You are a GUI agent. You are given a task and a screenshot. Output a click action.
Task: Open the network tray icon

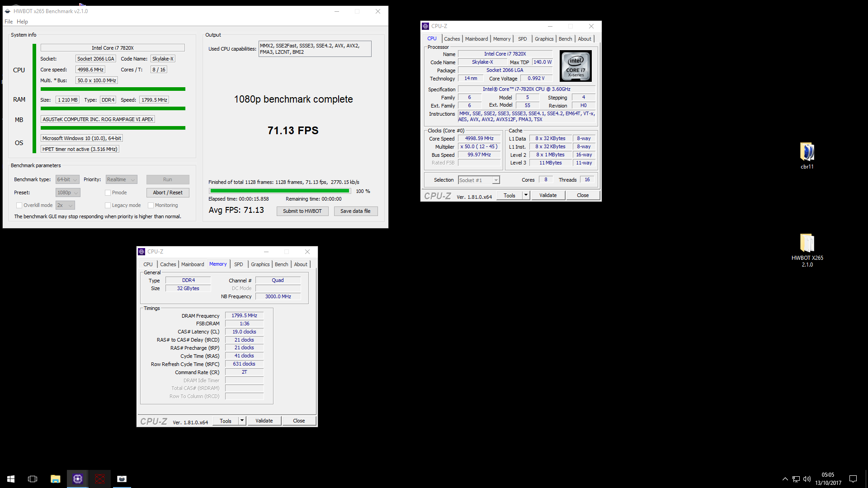pyautogui.click(x=796, y=479)
